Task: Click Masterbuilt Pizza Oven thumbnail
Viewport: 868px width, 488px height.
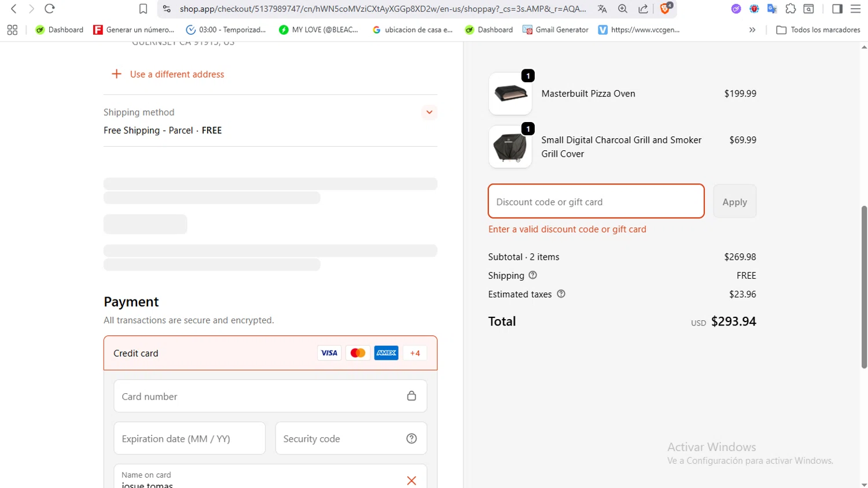Action: pyautogui.click(x=510, y=94)
